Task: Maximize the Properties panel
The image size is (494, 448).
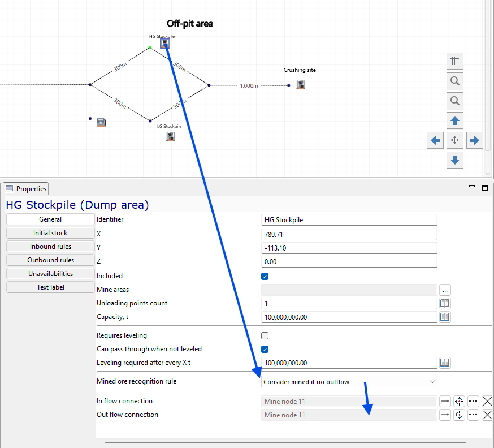Action: coord(485,188)
